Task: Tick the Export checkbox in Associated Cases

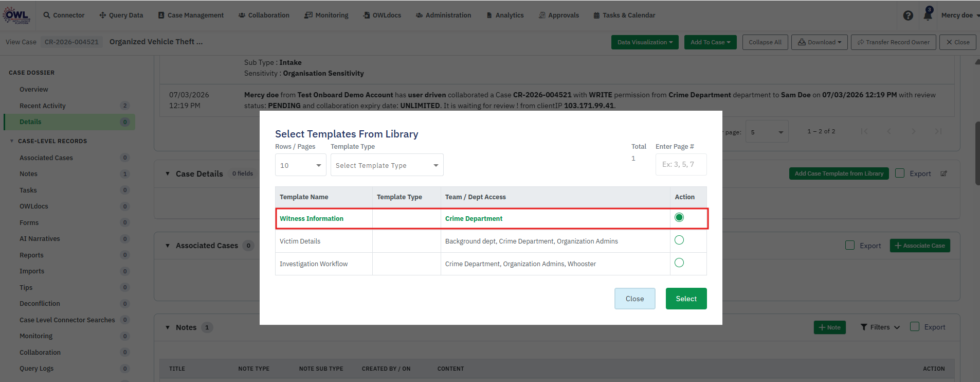Action: click(x=850, y=245)
